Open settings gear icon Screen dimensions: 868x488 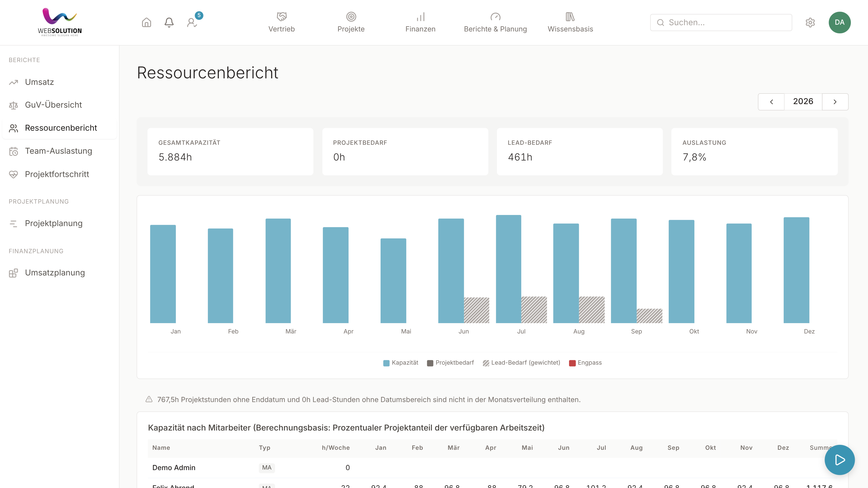[x=810, y=23]
